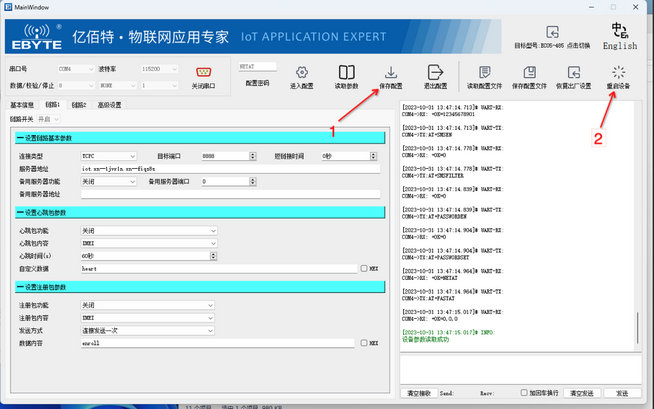Switch to the 基本信息 tab
Viewport: 654px width, 409px height.
pyautogui.click(x=22, y=104)
